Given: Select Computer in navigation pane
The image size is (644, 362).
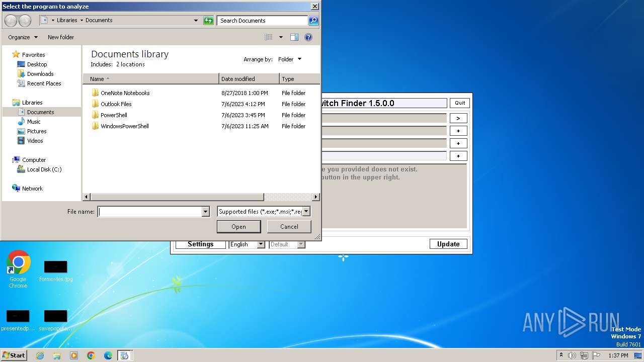Looking at the screenshot, I should pos(34,160).
